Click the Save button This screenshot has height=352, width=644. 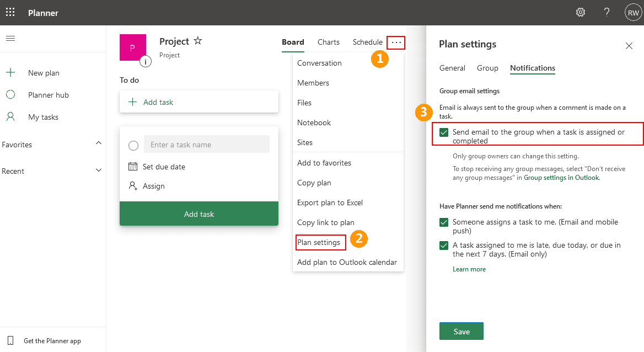click(x=461, y=332)
